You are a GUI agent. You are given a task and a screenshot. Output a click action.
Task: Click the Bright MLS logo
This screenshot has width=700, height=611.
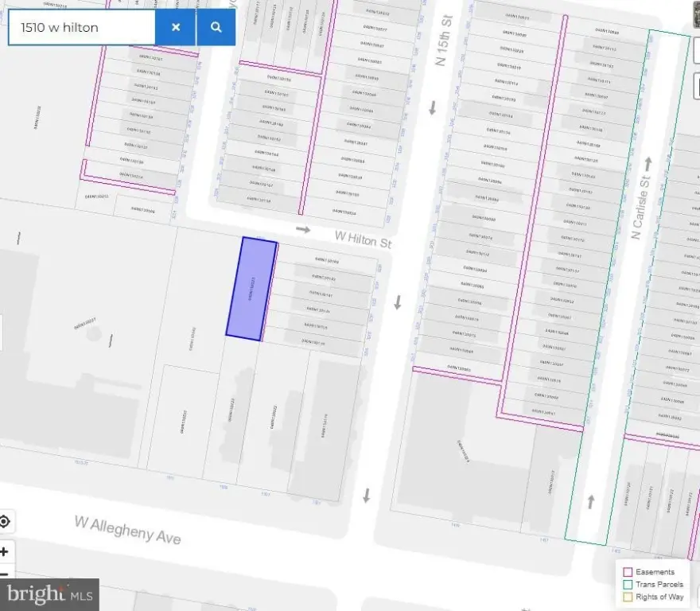(x=49, y=593)
